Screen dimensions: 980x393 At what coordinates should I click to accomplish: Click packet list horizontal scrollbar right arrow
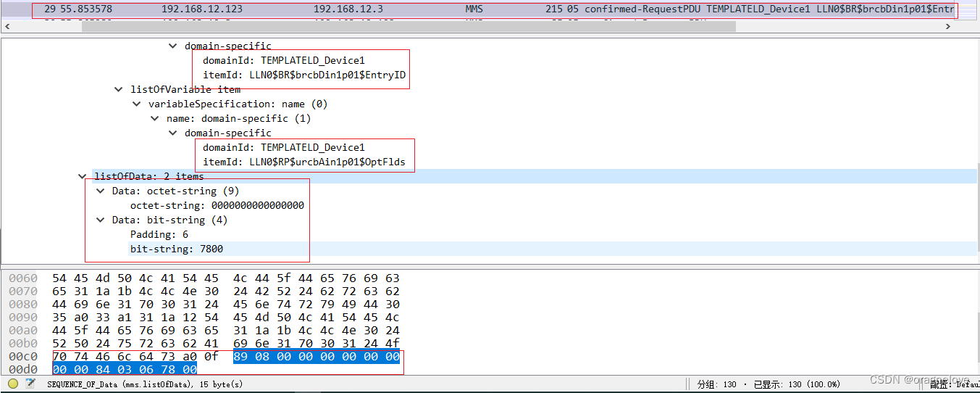pyautogui.click(x=948, y=26)
